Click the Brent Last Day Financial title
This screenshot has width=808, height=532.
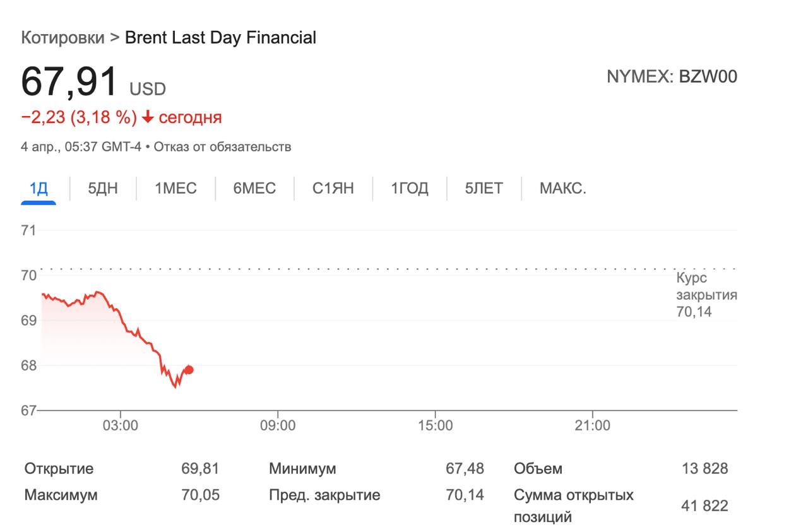click(x=220, y=38)
